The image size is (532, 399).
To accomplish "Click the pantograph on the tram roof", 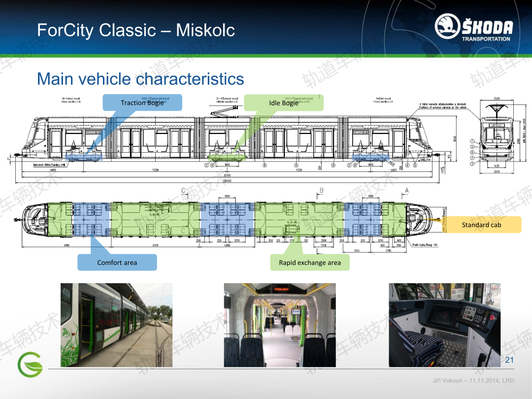I will 225,112.
